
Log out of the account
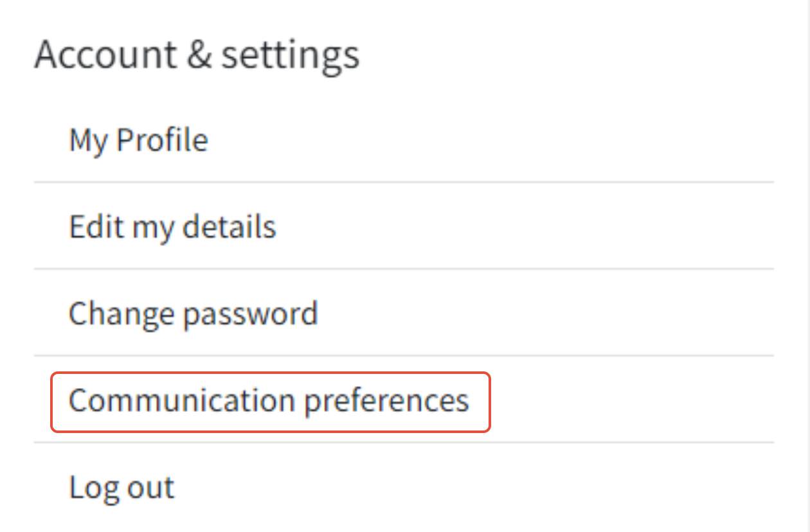pyautogui.click(x=122, y=488)
